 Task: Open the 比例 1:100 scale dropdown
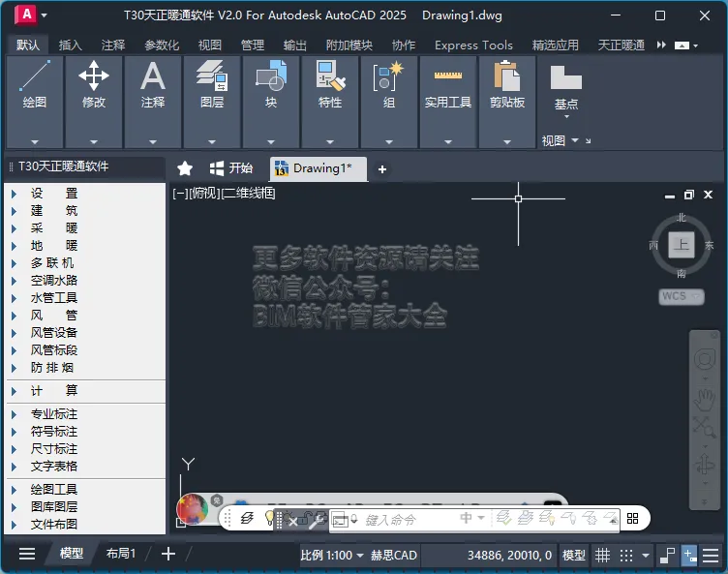coord(331,555)
